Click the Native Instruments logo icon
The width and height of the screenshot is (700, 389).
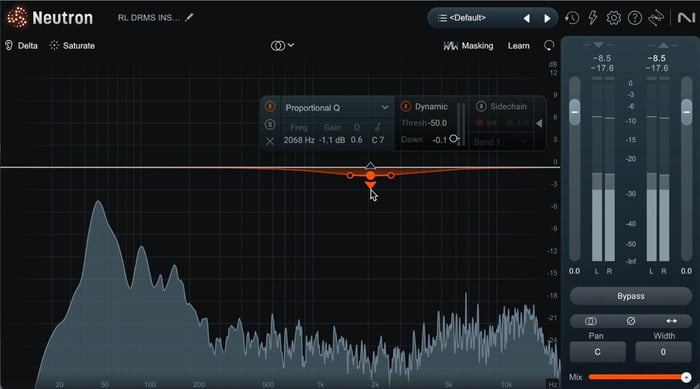[x=686, y=18]
